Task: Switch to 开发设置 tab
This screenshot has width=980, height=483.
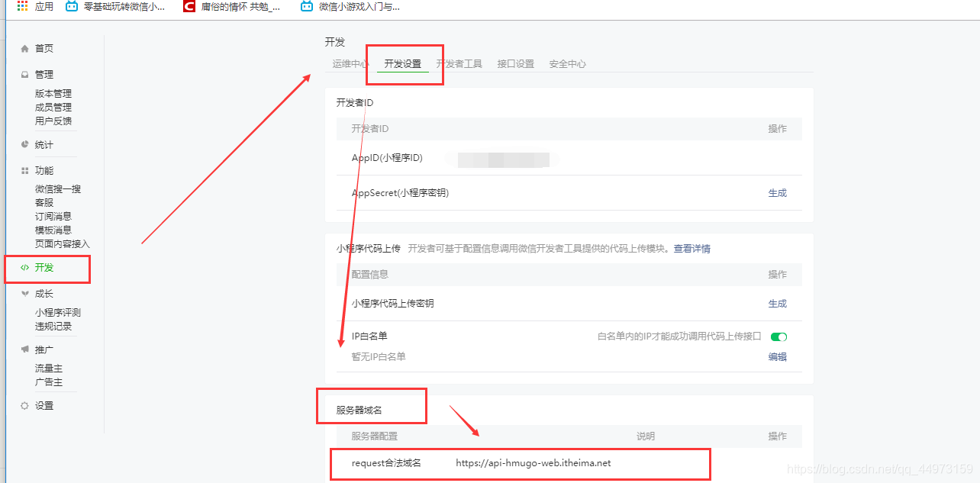Action: (403, 64)
